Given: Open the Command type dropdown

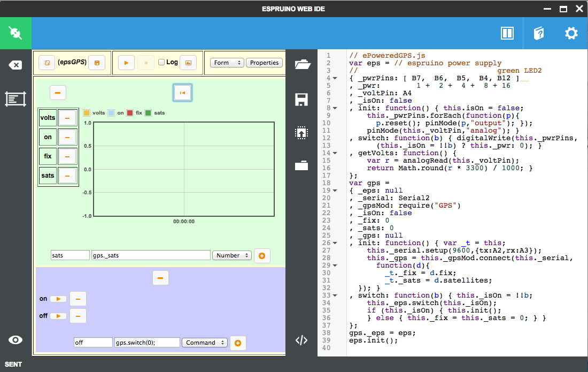Looking at the screenshot, I should point(204,343).
